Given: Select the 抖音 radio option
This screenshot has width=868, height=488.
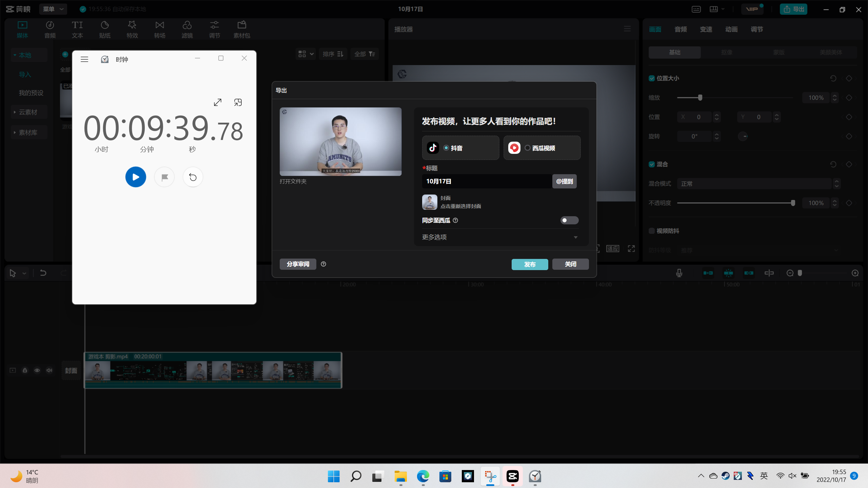Looking at the screenshot, I should [x=446, y=148].
